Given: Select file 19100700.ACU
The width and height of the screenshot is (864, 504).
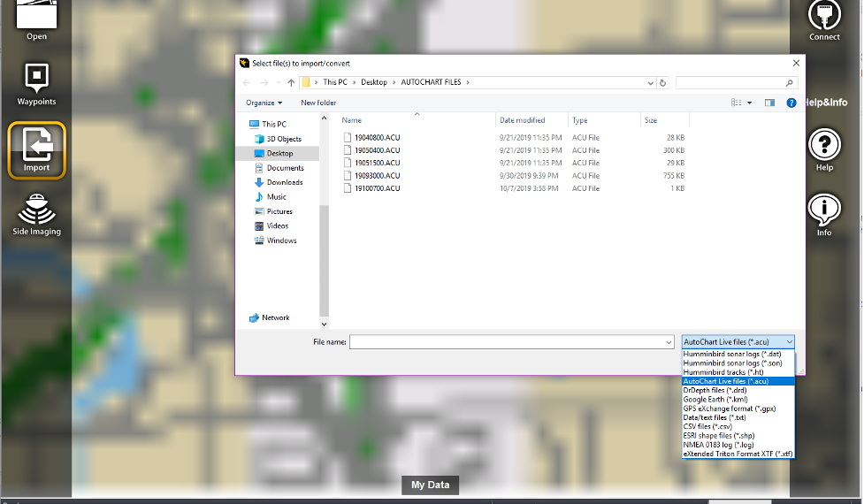Looking at the screenshot, I should (x=378, y=188).
